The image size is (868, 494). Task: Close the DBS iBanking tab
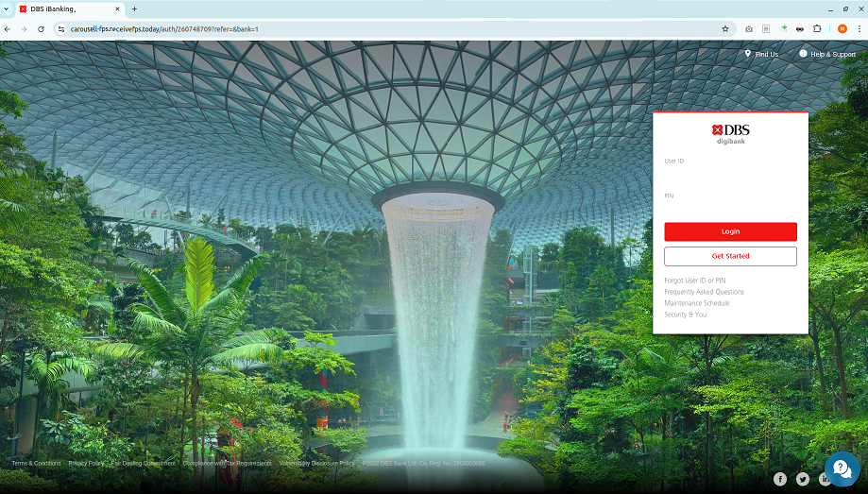(x=118, y=9)
